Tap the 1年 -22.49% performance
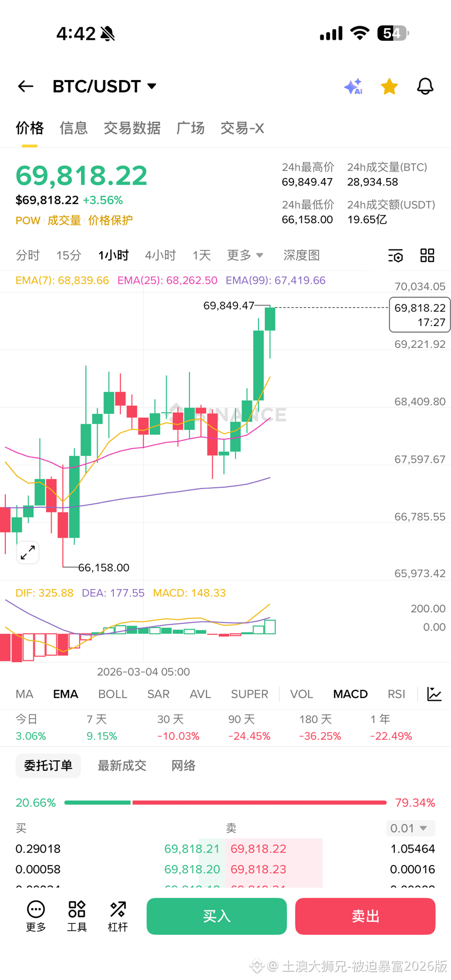The height and width of the screenshot is (980, 451). 391,728
